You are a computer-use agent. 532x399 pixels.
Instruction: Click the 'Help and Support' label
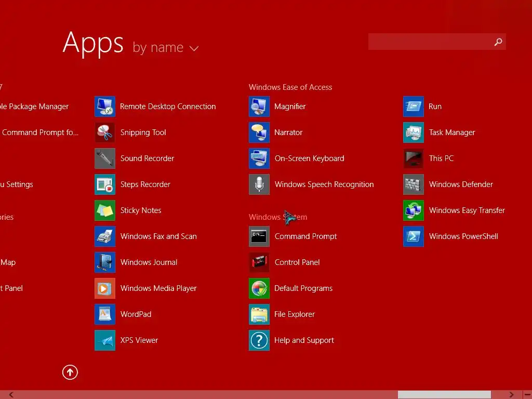[304, 340]
